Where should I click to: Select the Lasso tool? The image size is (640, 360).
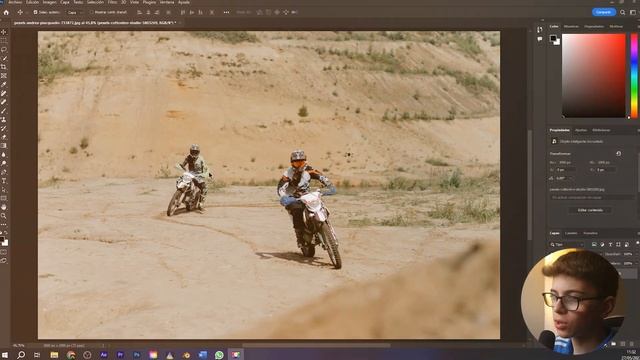(x=4, y=49)
